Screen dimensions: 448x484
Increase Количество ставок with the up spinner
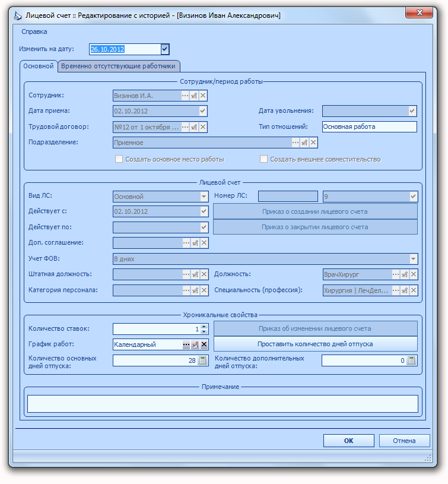(x=204, y=326)
